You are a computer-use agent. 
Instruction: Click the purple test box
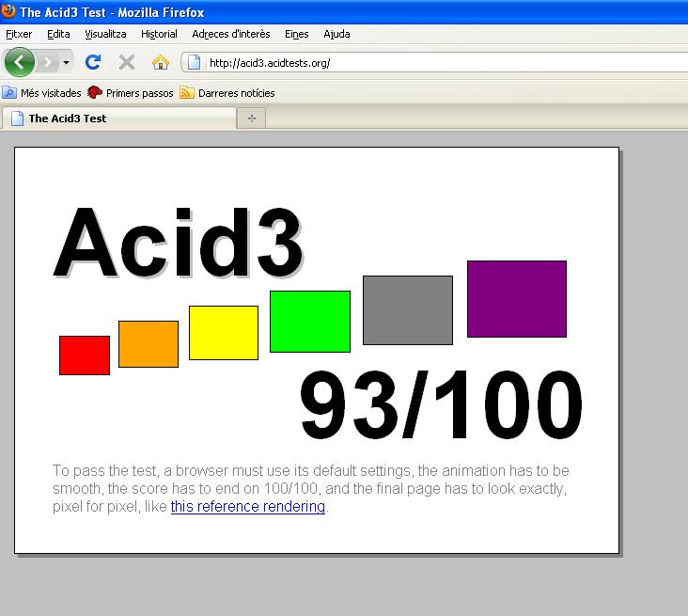[x=517, y=299]
